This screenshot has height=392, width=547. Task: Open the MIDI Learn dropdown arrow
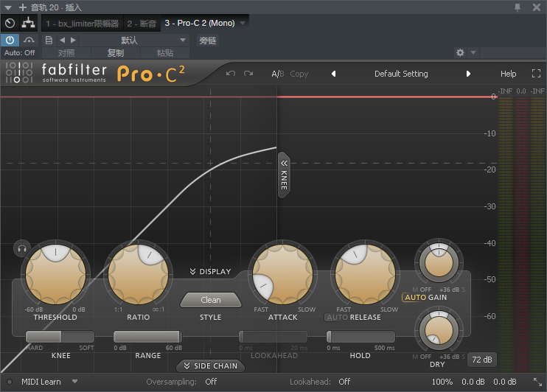pos(74,382)
